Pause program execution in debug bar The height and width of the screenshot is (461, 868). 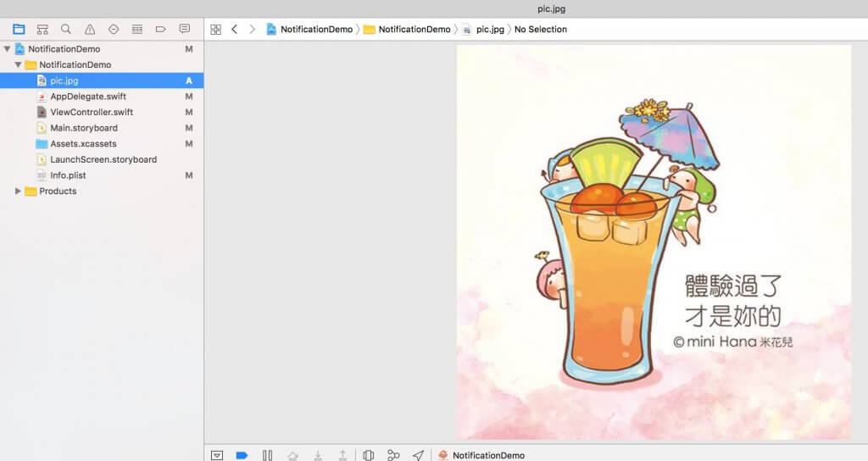pyautogui.click(x=267, y=455)
